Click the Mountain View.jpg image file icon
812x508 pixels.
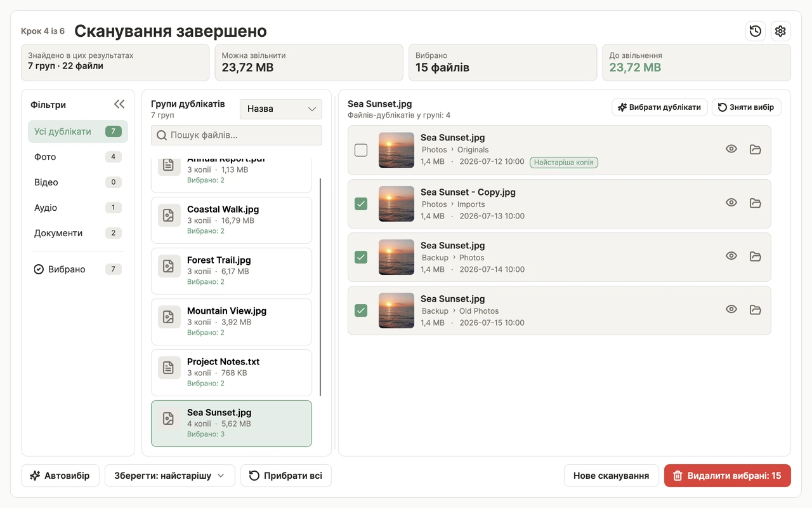tap(169, 317)
